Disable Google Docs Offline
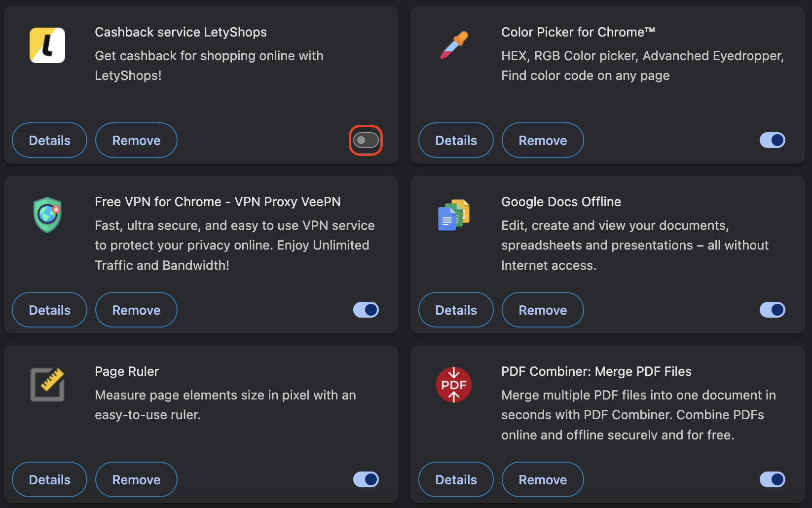This screenshot has height=508, width=812. (x=773, y=310)
